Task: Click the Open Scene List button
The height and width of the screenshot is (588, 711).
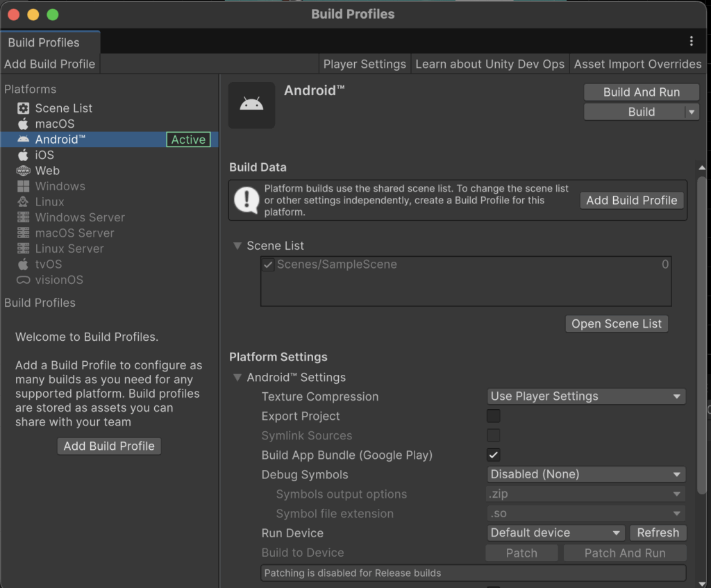Action: coord(616,324)
